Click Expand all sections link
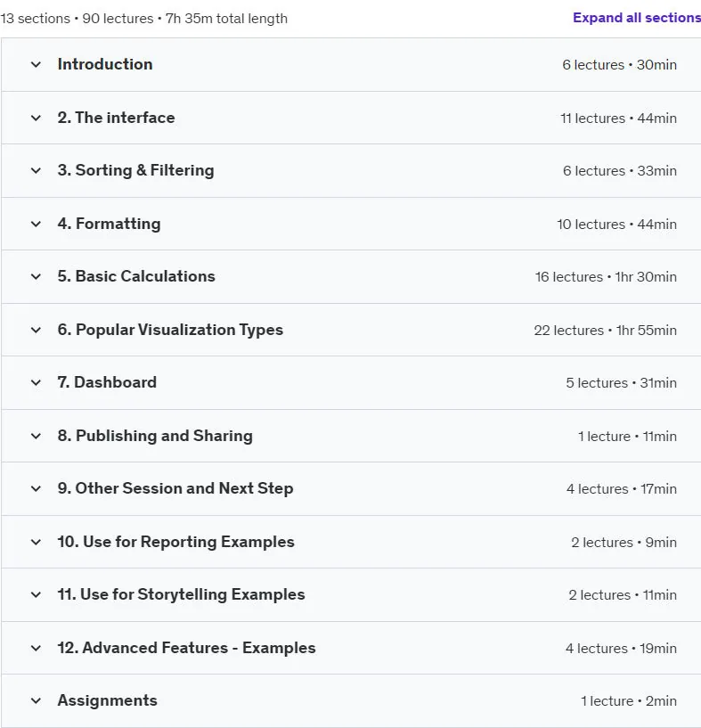701x728 pixels. (x=637, y=18)
